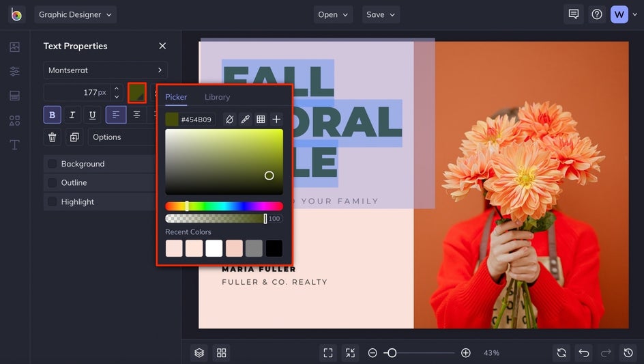Open the text Options menu
The width and height of the screenshot is (644, 364).
pos(121,137)
